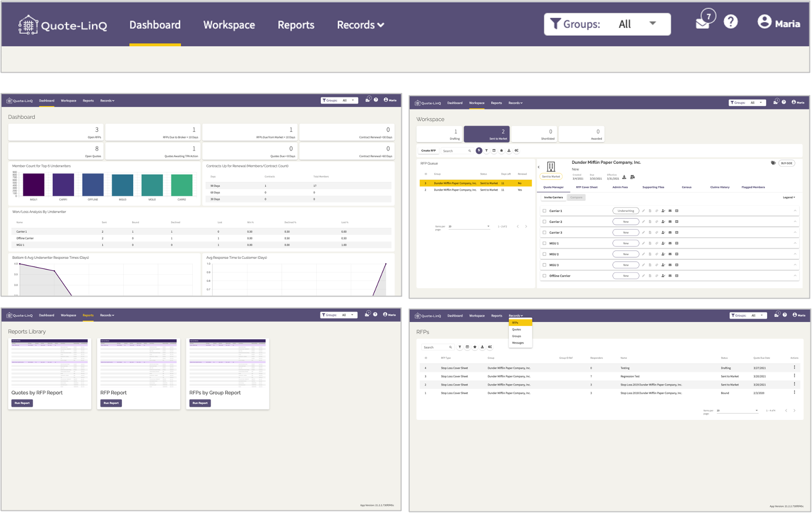Check the Carrier 2 checkbox
This screenshot has width=812, height=513.
[544, 222]
